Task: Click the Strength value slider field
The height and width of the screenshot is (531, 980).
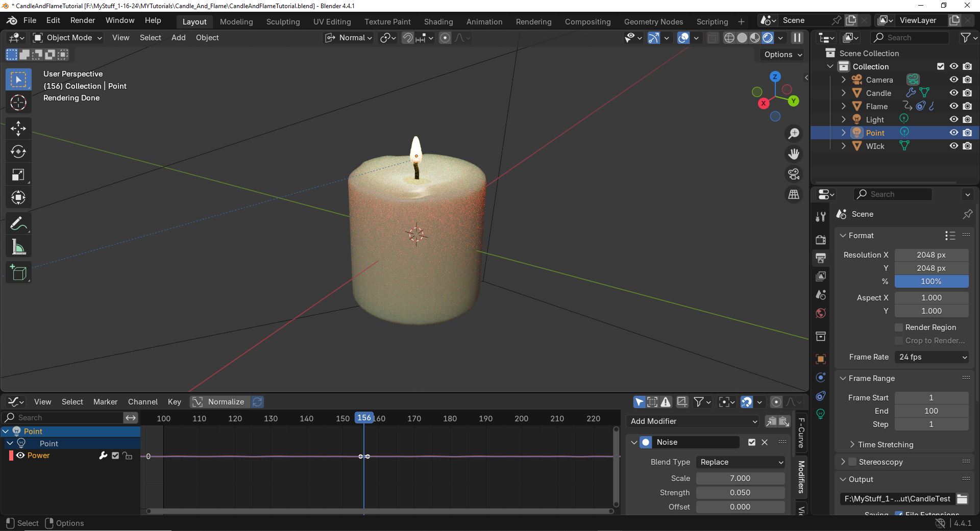Action: 740,493
